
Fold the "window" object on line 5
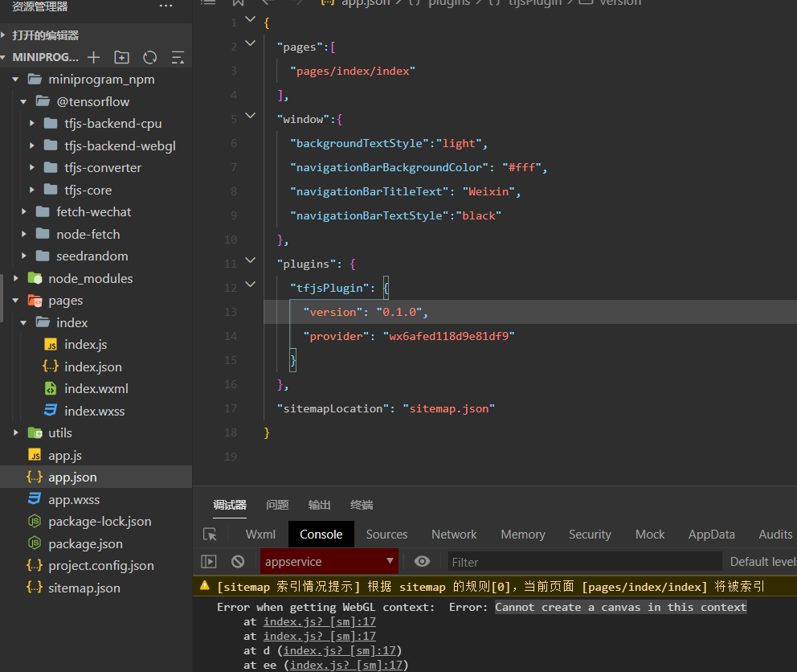pos(251,116)
